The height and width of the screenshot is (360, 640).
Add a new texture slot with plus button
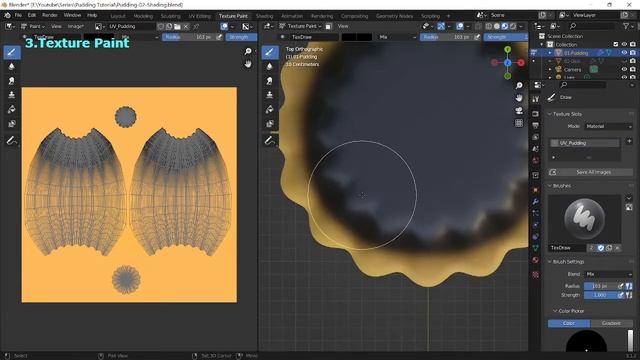click(629, 141)
